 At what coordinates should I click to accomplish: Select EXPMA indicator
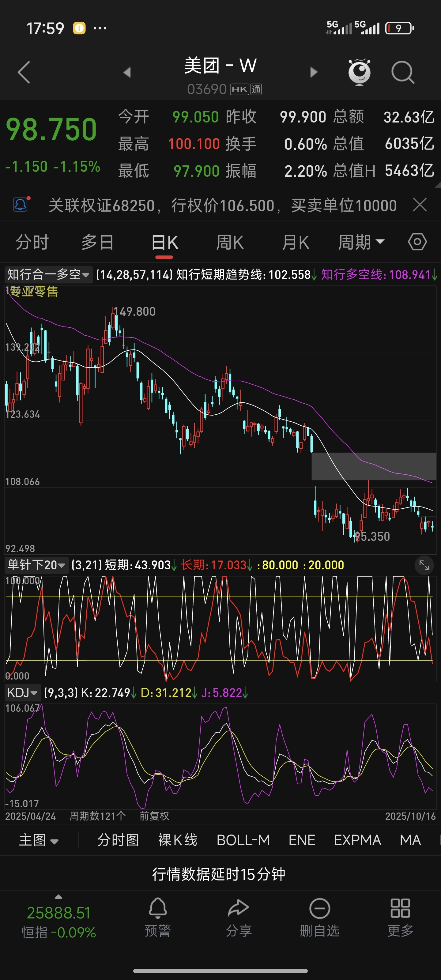click(x=357, y=840)
